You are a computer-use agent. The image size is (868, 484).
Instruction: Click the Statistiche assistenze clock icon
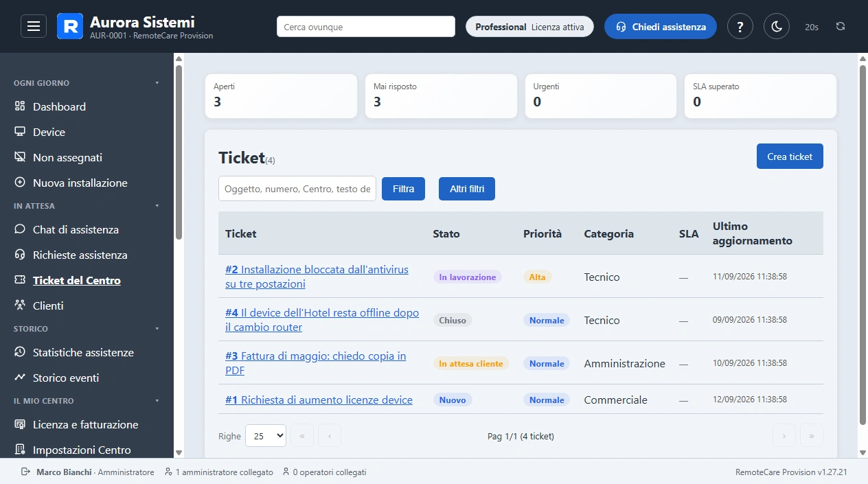20,352
